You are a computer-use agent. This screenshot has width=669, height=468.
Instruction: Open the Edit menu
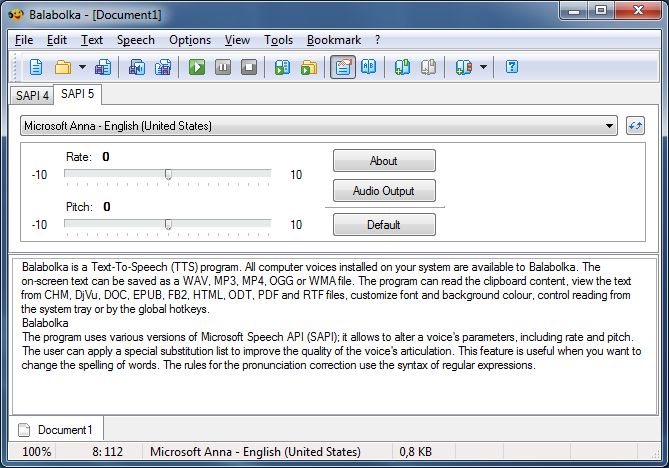[57, 40]
